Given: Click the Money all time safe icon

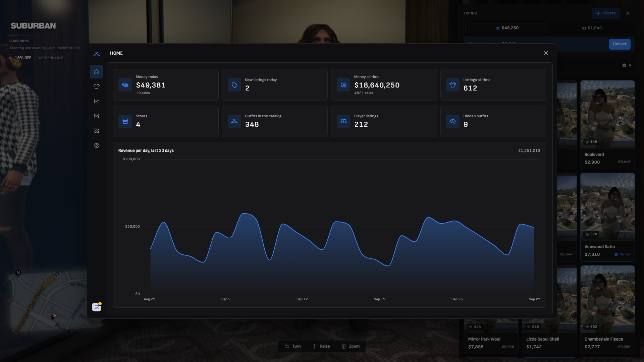Looking at the screenshot, I should click(343, 85).
